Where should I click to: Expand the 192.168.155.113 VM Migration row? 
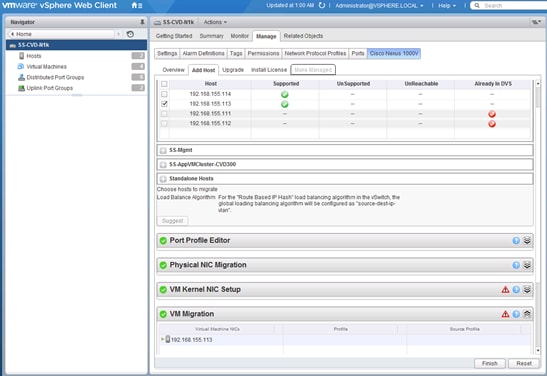pos(162,339)
